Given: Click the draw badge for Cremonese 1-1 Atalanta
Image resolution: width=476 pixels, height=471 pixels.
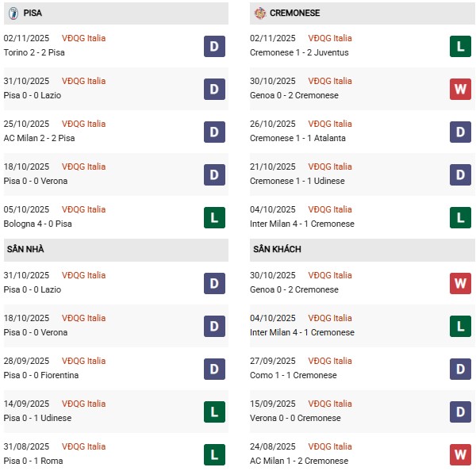Looking at the screenshot, I should [x=460, y=132].
